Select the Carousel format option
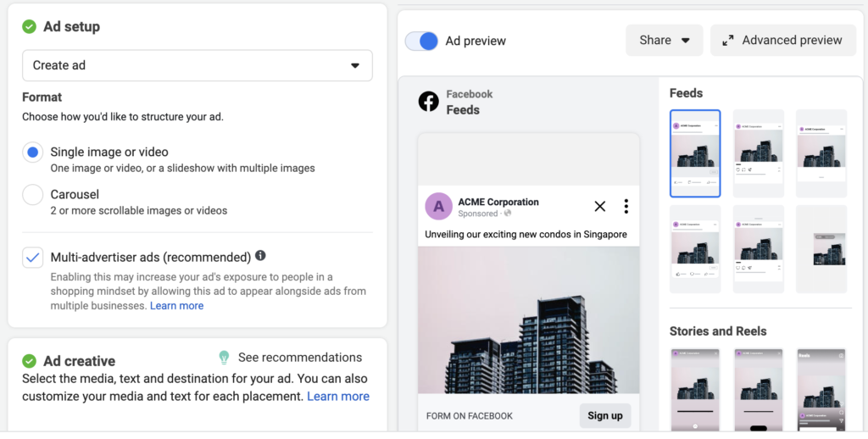This screenshot has height=439, width=868. 33,195
